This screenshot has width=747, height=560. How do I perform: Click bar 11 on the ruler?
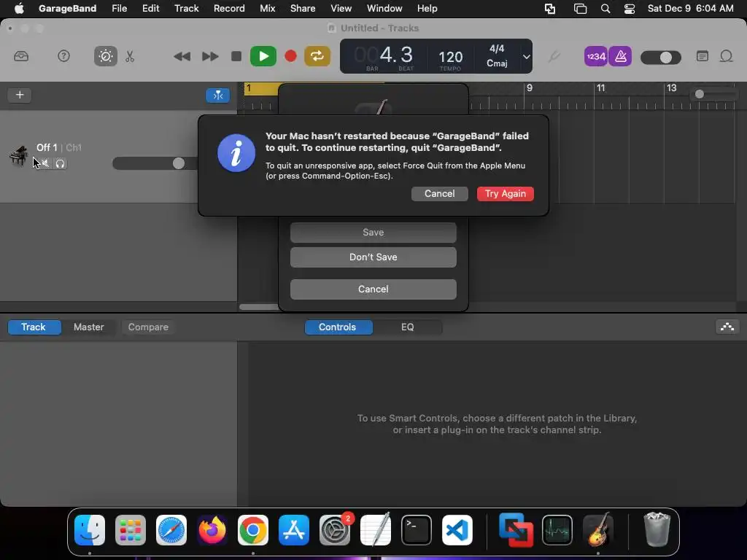click(x=601, y=88)
